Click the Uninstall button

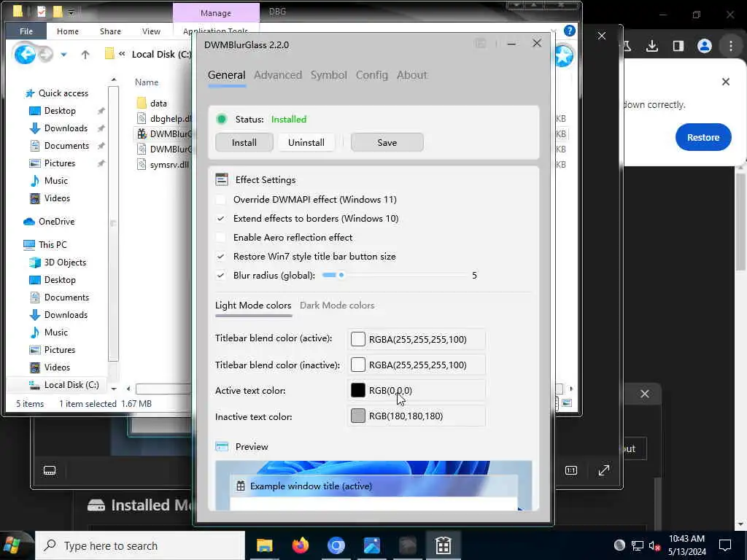coord(306,142)
